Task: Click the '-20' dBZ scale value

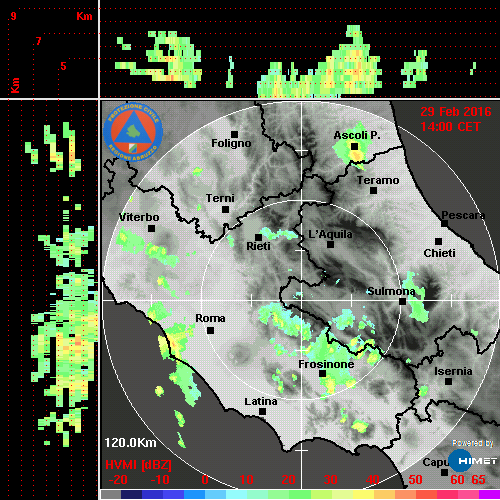Action: coord(118,480)
